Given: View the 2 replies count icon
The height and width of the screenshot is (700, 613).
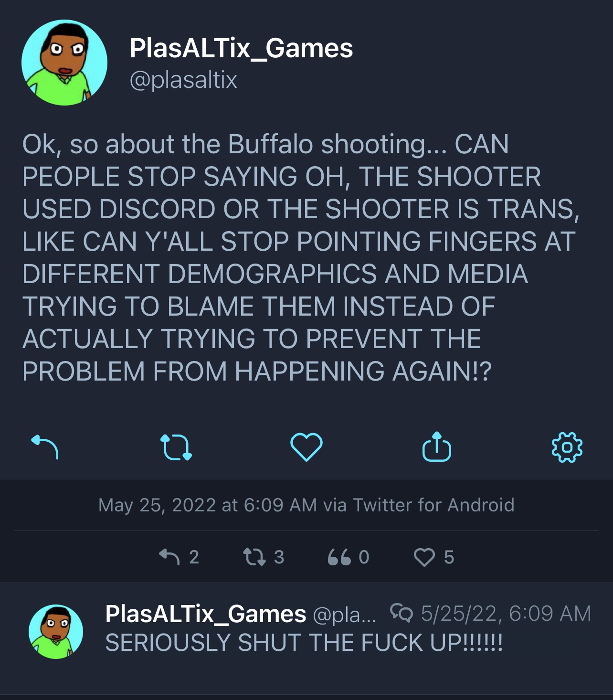Looking at the screenshot, I should [x=179, y=557].
